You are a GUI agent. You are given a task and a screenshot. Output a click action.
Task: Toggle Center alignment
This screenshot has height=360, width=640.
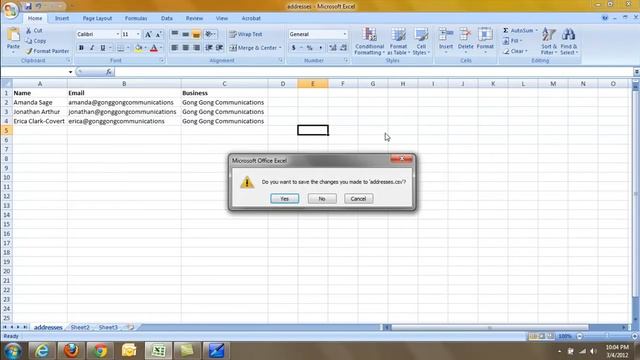point(185,48)
